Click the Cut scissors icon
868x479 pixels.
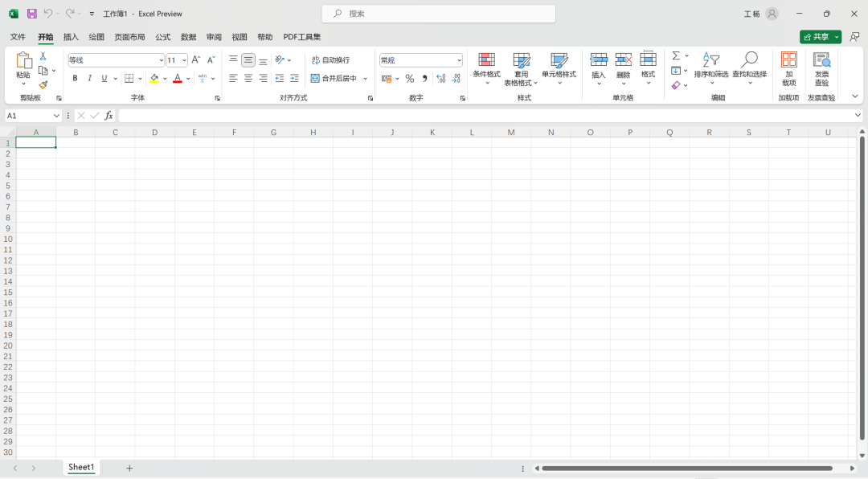click(x=43, y=56)
